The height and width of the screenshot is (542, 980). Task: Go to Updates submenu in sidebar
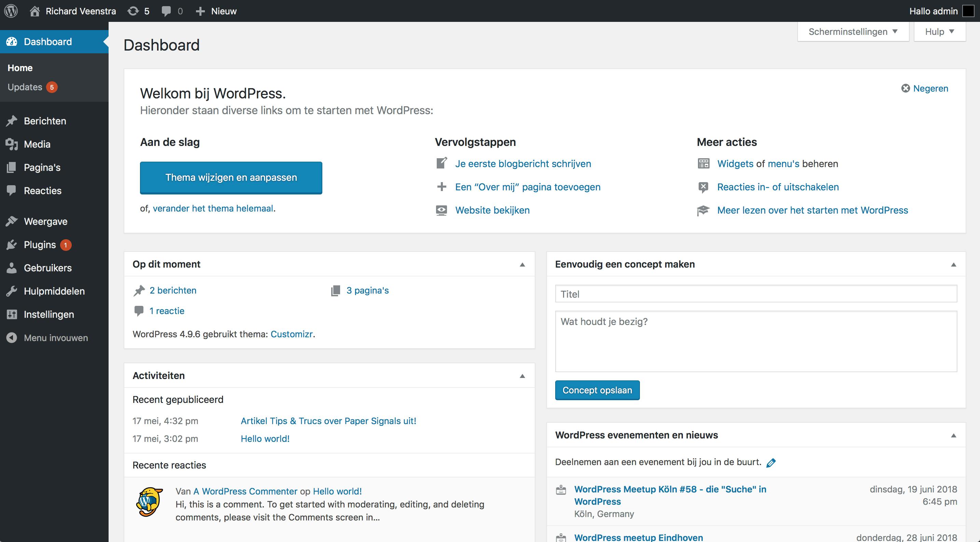(25, 87)
